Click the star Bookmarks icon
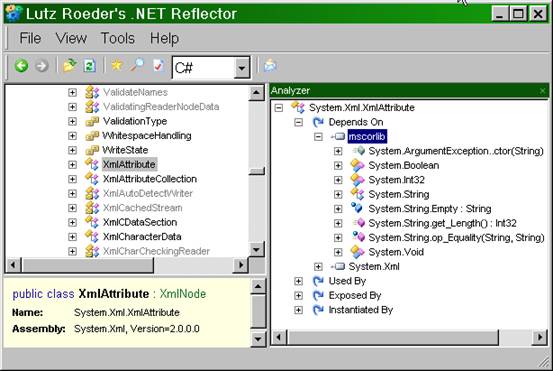Image resolution: width=553 pixels, height=371 pixels. click(117, 65)
